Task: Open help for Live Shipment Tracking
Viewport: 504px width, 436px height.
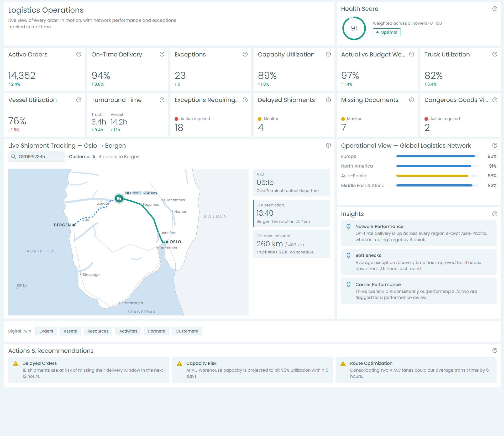Action: [328, 145]
